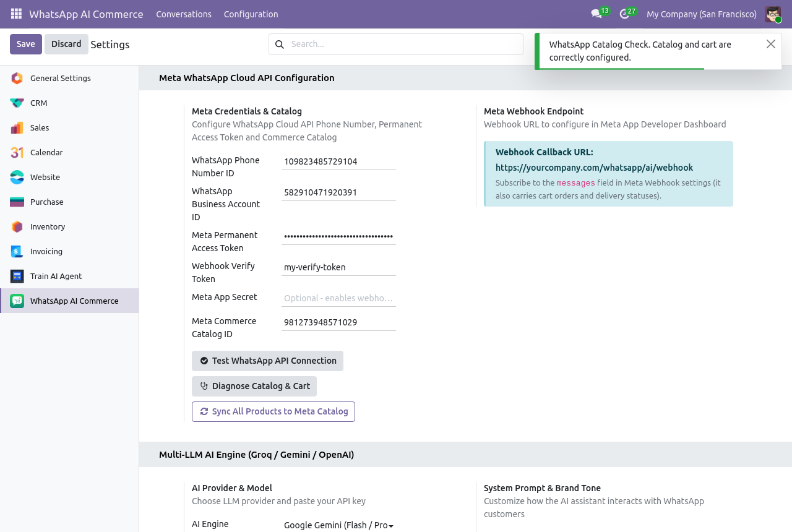Open the conversations chat bubble icon with 13 badge
This screenshot has height=532, width=792.
pyautogui.click(x=596, y=14)
